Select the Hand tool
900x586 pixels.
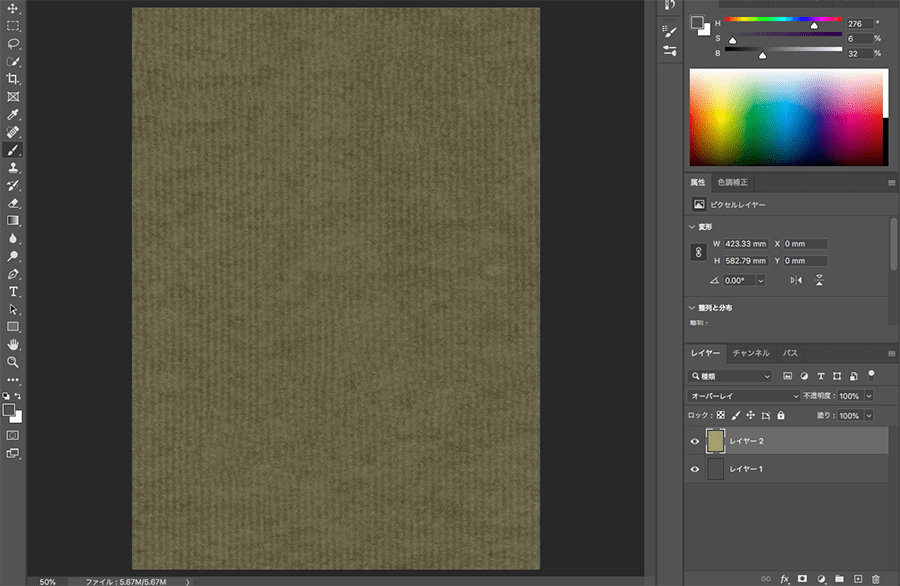(x=13, y=344)
